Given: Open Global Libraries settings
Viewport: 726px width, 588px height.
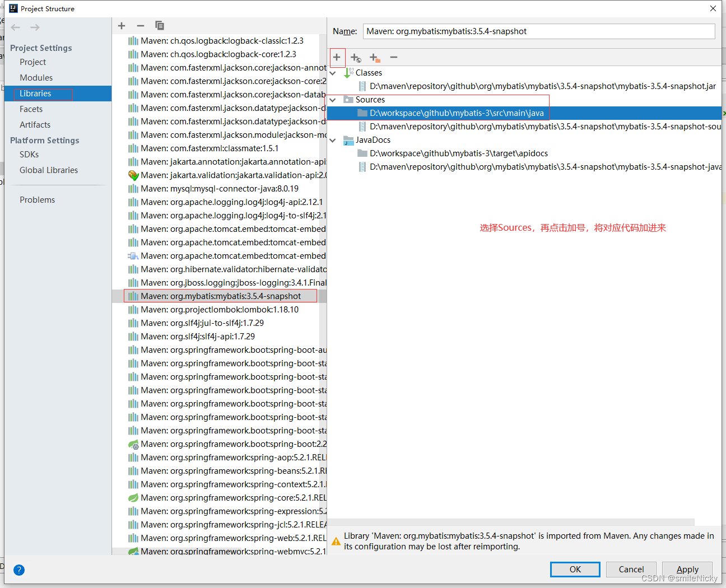Looking at the screenshot, I should click(x=49, y=170).
